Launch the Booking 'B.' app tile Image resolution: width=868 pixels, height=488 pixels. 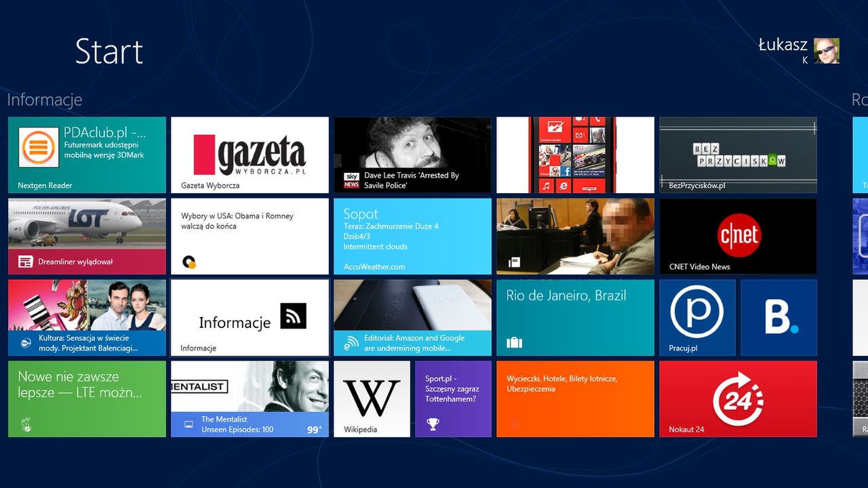pos(778,318)
